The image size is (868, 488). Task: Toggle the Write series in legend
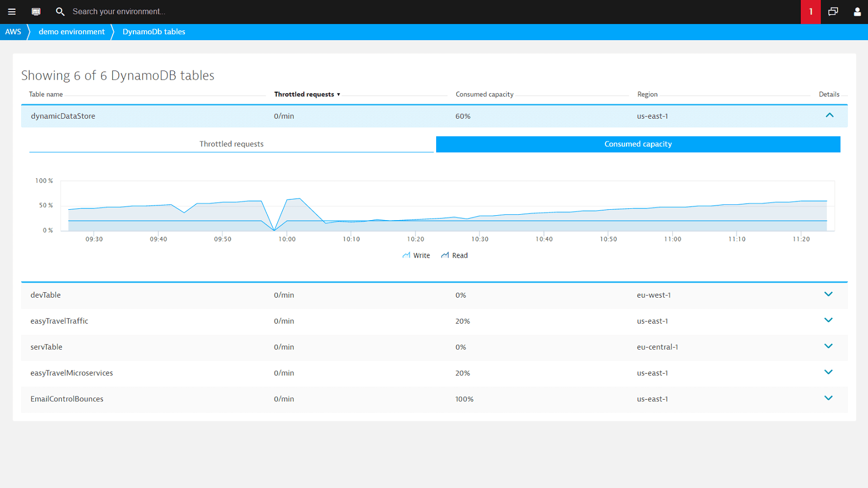416,255
